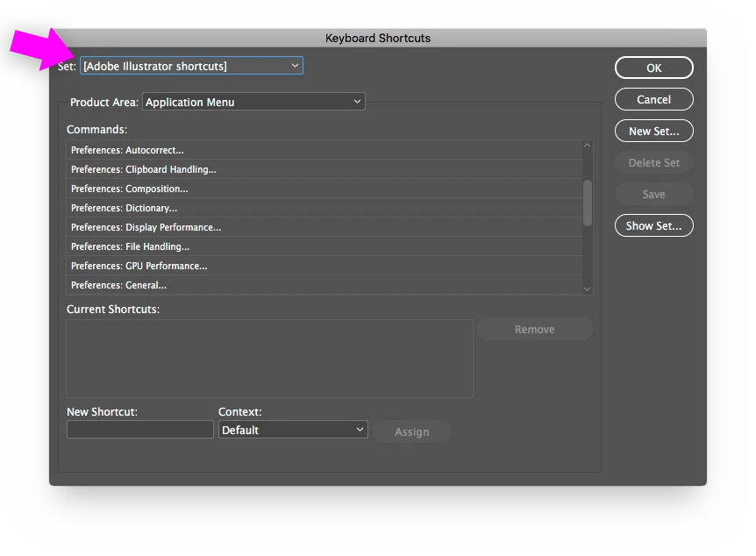Click into the New Shortcut input field
This screenshot has width=756, height=556.
pyautogui.click(x=139, y=429)
